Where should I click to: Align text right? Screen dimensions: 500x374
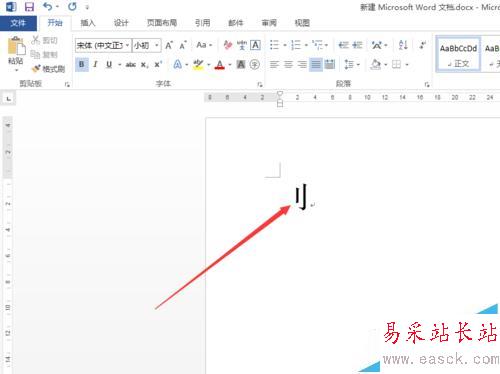click(x=302, y=64)
